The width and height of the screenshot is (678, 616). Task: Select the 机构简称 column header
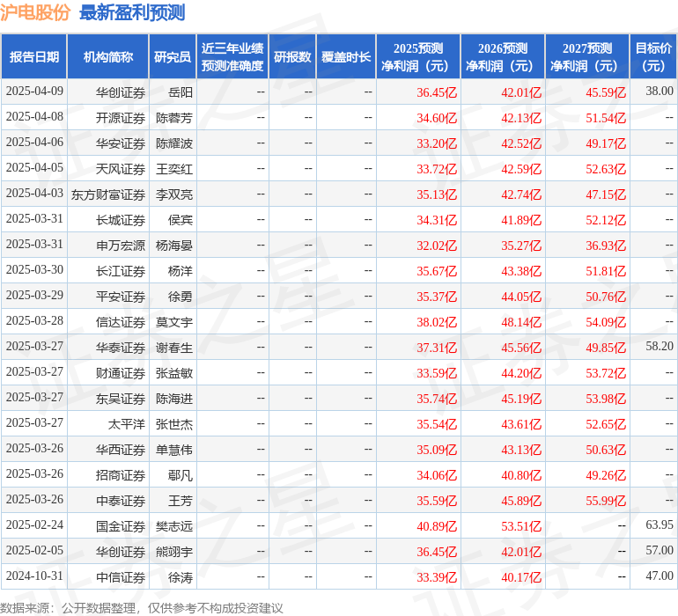coord(108,57)
